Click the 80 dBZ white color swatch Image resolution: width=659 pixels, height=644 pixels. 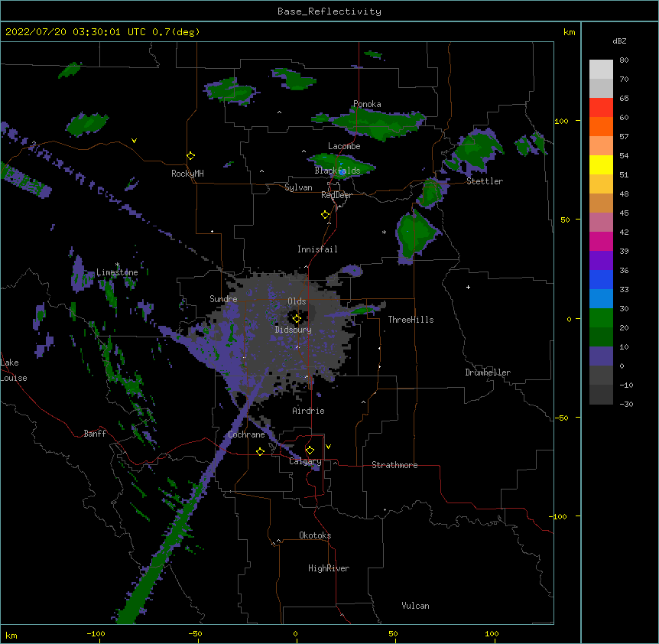pos(601,70)
